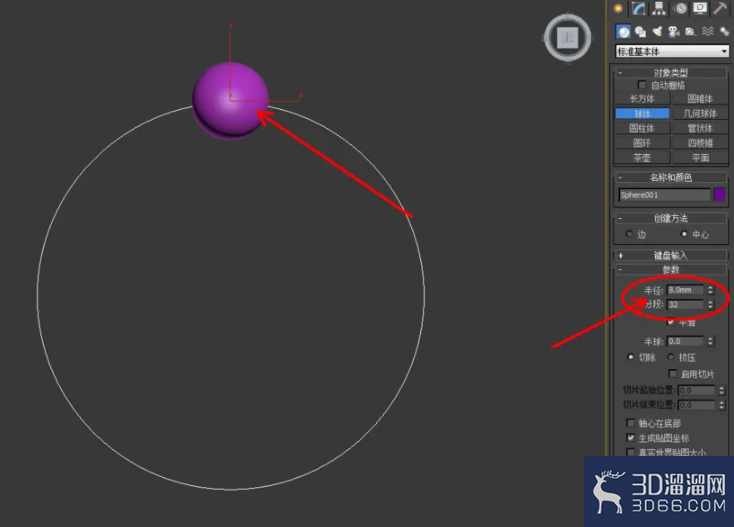Viewport: 734px width, 527px height.
Task: Click the 管状体 tube button
Action: [700, 128]
